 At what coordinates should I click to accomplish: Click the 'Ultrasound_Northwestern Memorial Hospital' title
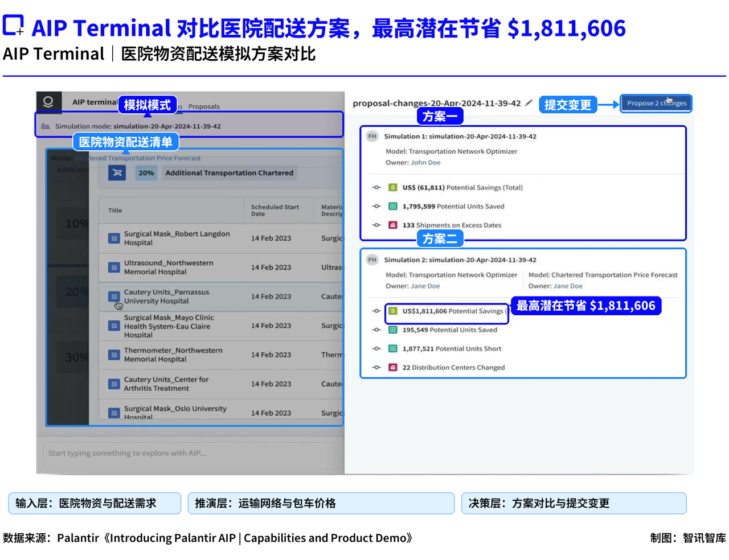(169, 267)
